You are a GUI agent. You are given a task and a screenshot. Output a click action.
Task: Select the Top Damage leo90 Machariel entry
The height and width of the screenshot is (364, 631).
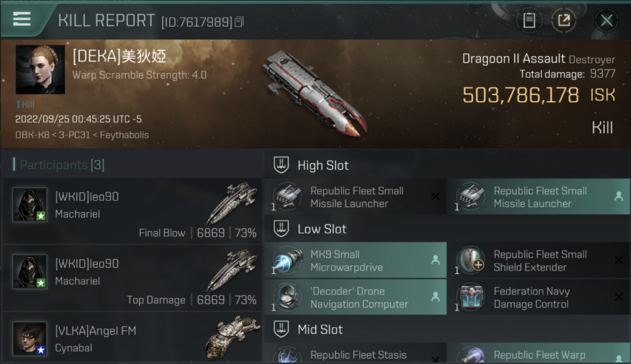132,278
